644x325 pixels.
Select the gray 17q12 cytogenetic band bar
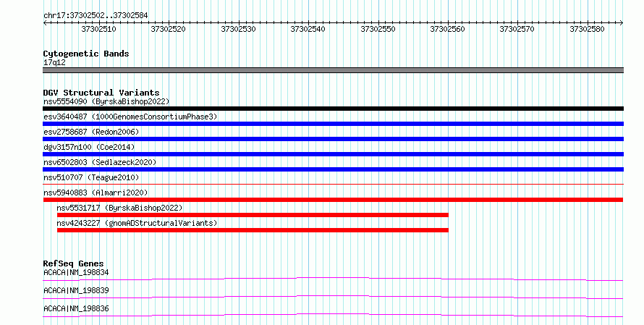coord(333,70)
